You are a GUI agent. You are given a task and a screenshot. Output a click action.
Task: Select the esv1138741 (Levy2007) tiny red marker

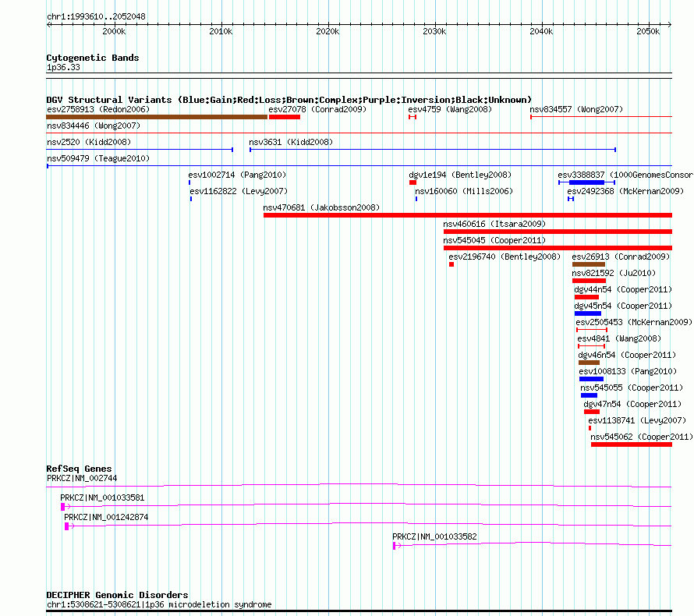pyautogui.click(x=590, y=428)
